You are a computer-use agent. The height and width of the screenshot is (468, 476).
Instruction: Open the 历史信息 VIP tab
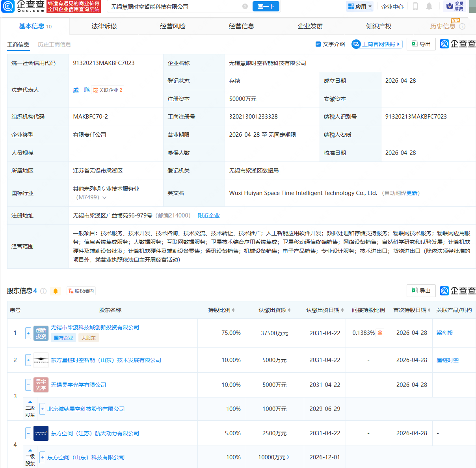(x=443, y=26)
